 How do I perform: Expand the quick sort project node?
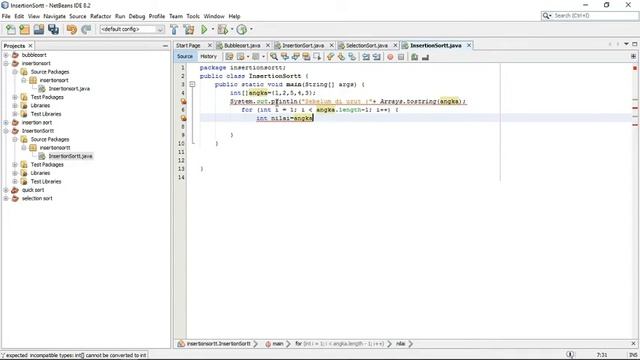6,190
